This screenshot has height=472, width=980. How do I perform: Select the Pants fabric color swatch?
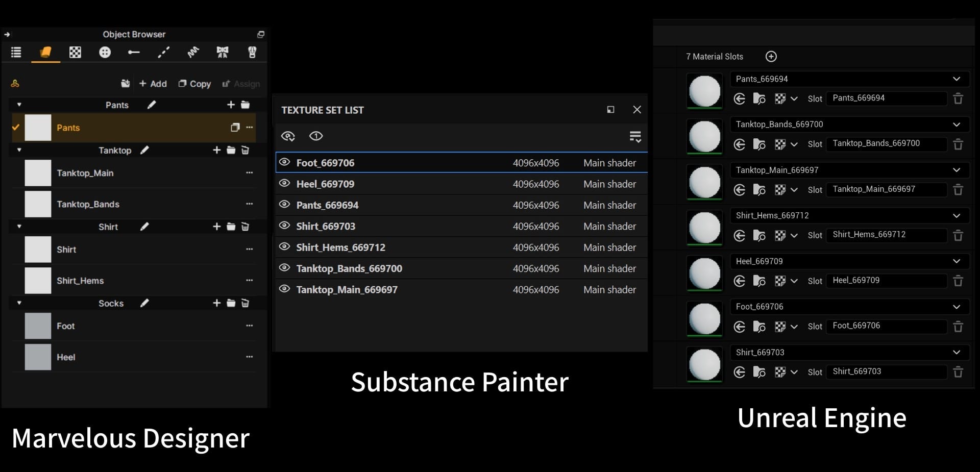(x=38, y=128)
